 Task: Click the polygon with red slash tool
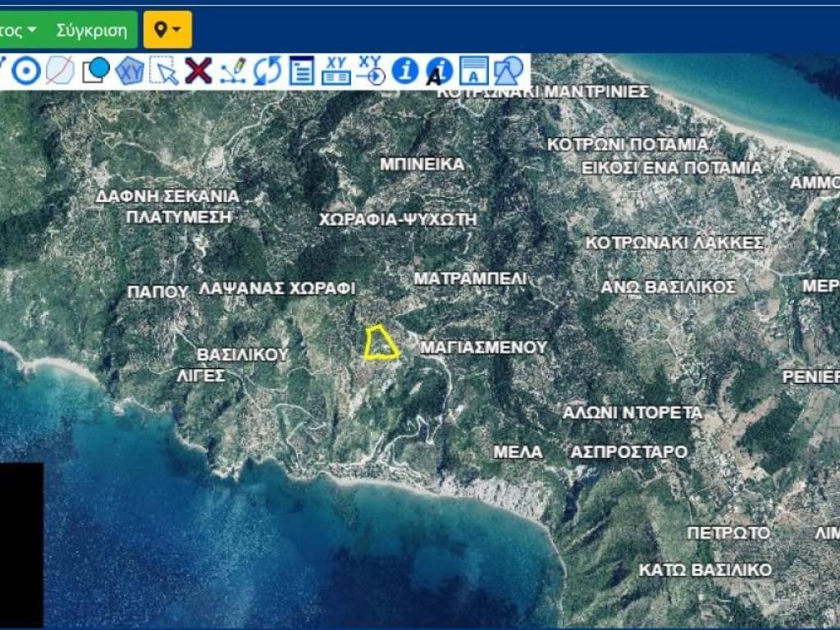60,71
